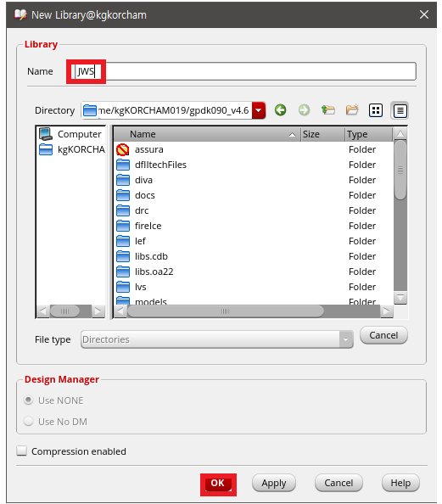Select the 'dfIItechFiles' row text
The height and width of the screenshot is (504, 442).
[160, 165]
